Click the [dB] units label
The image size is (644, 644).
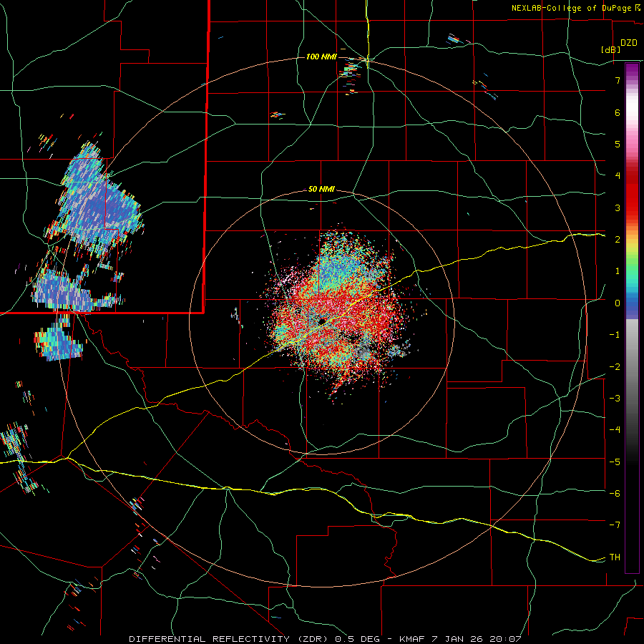tap(611, 49)
